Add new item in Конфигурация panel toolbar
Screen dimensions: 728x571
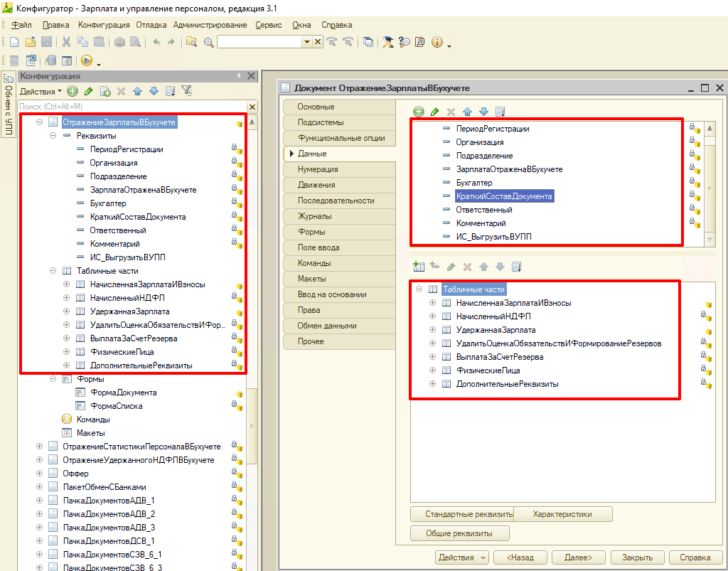tap(72, 91)
